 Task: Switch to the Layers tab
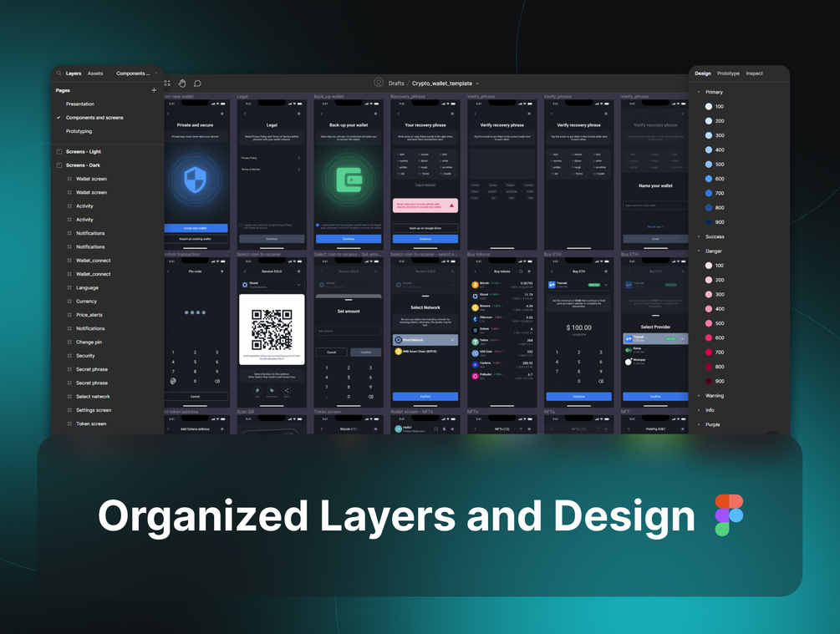[x=74, y=74]
